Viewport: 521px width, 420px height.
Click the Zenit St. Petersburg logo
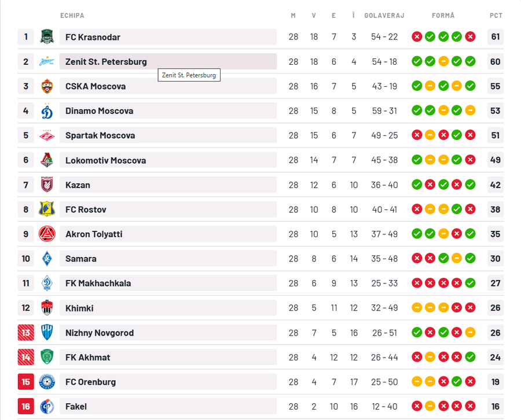(47, 61)
